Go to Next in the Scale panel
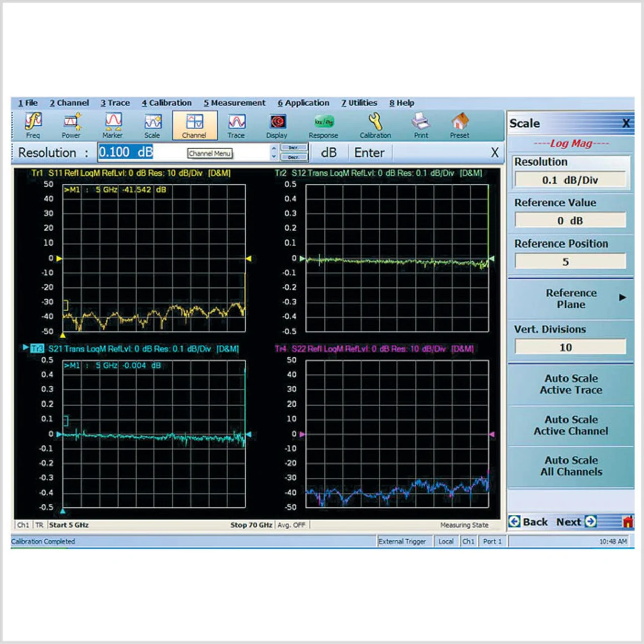The height and width of the screenshot is (644, 644). point(576,522)
